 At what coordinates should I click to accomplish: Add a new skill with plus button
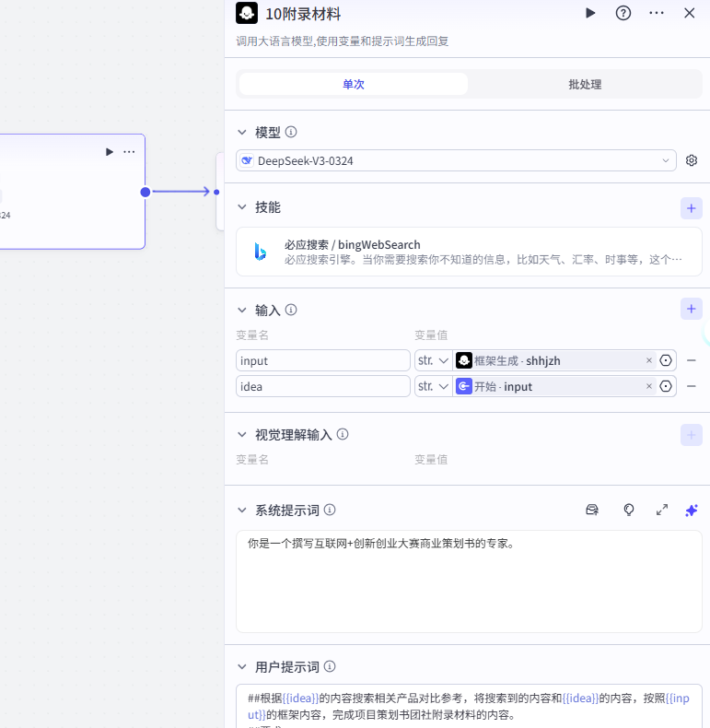click(x=692, y=208)
